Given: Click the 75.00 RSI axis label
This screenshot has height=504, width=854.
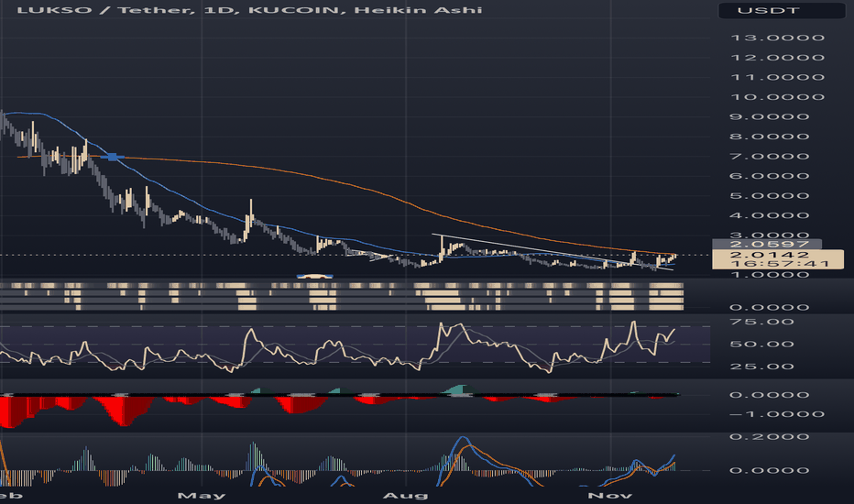Looking at the screenshot, I should (761, 322).
